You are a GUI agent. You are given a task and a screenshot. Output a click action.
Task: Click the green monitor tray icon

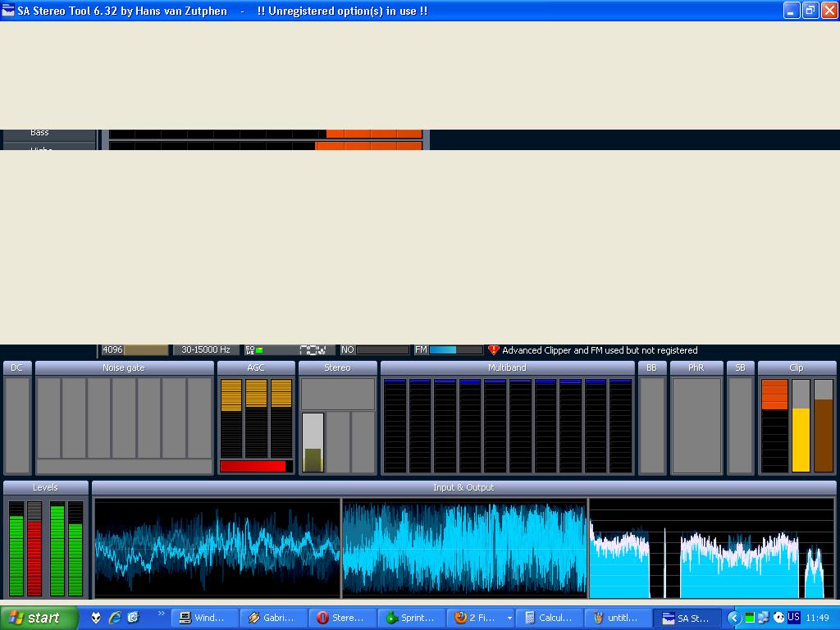pos(750,618)
